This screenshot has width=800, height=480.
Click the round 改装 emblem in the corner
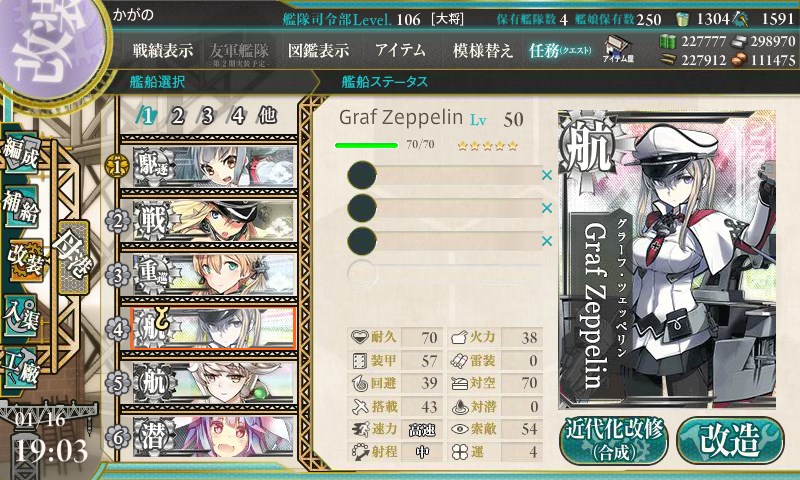48,47
